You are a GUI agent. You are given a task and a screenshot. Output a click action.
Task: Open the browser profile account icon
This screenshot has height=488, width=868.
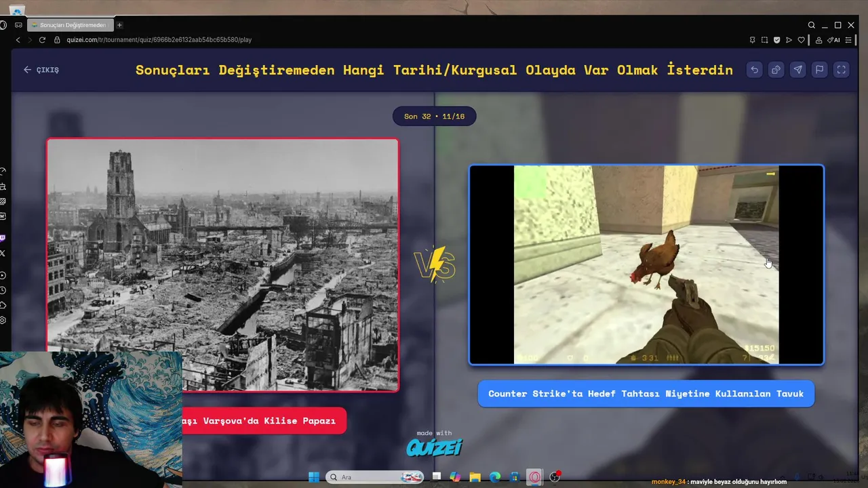818,40
